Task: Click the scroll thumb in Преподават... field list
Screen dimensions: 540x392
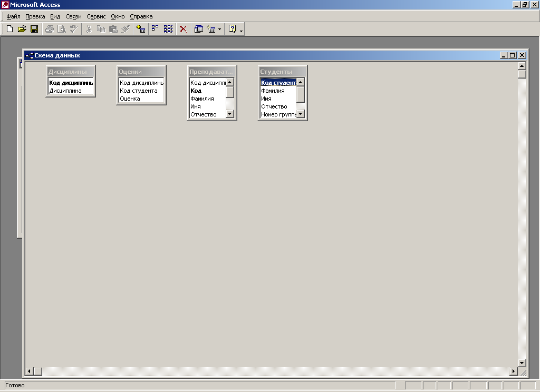Action: tap(230, 92)
